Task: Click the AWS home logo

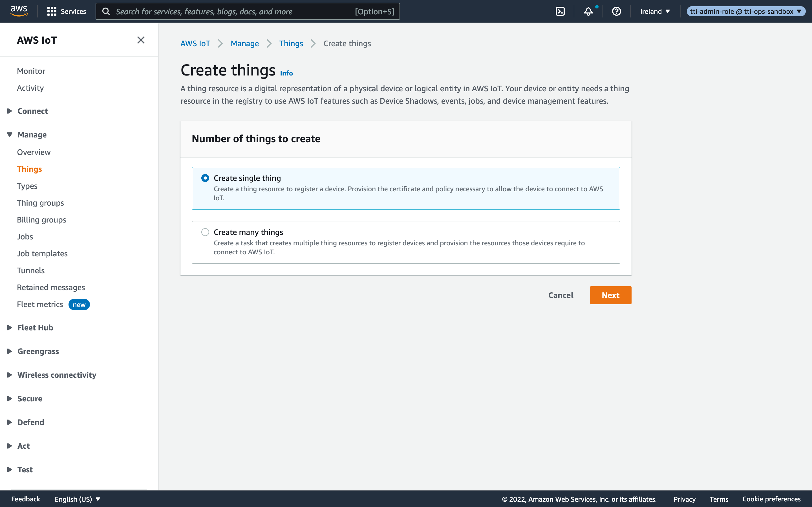Action: (x=19, y=10)
